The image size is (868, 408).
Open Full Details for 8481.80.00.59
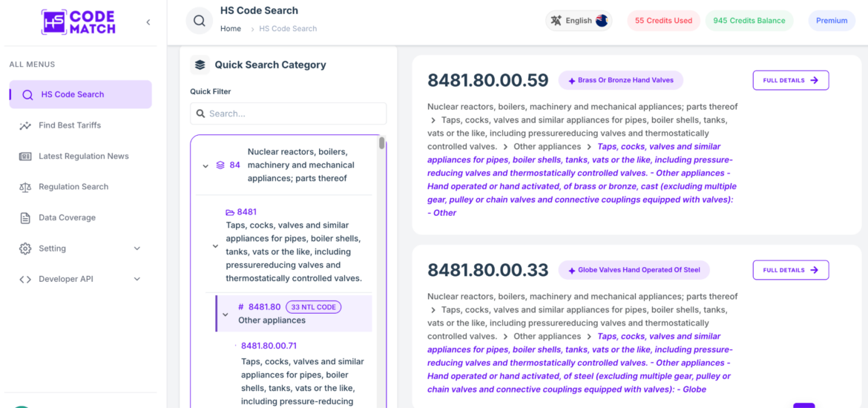(791, 80)
